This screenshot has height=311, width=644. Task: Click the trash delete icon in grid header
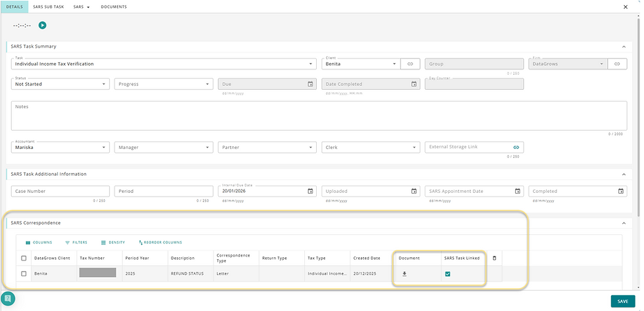point(494,258)
